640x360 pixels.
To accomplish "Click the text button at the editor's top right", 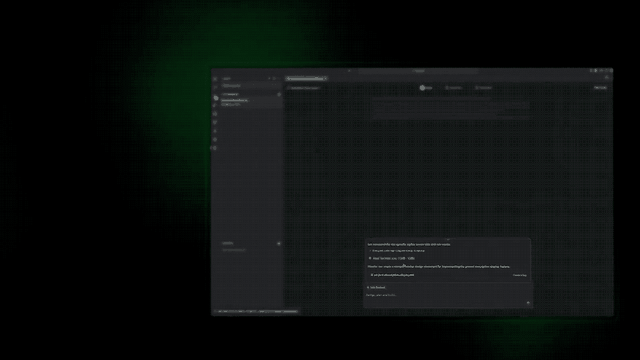I will (600, 88).
